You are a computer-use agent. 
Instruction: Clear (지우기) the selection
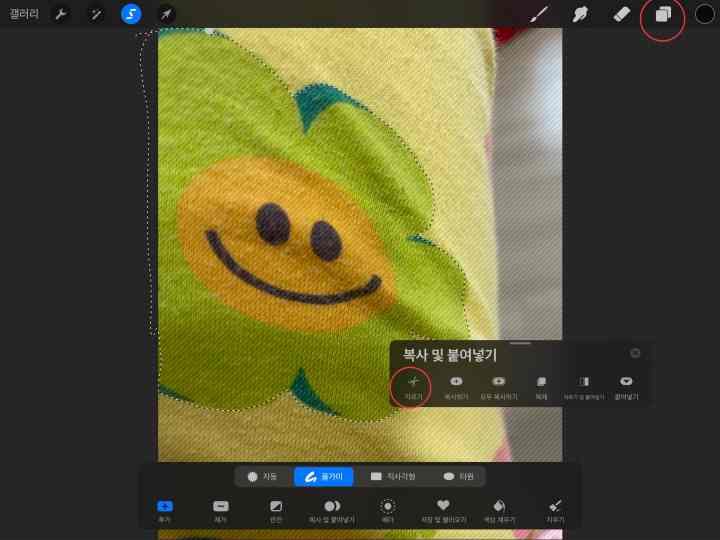pos(555,511)
